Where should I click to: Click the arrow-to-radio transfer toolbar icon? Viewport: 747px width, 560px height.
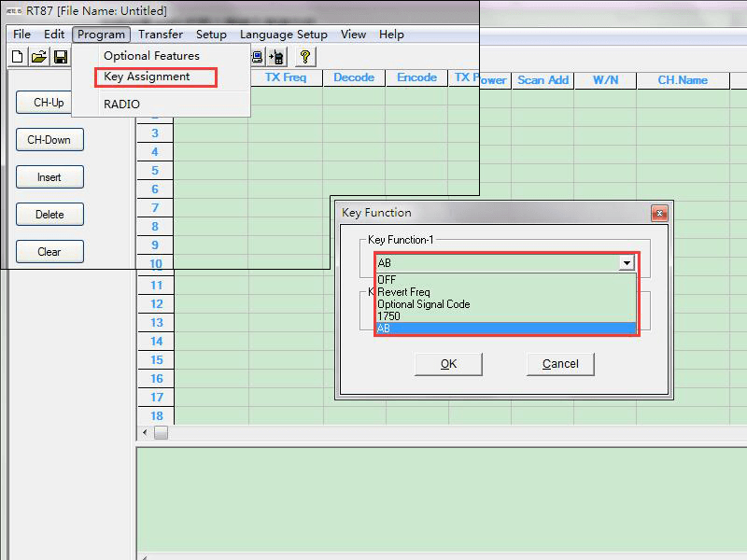point(277,57)
